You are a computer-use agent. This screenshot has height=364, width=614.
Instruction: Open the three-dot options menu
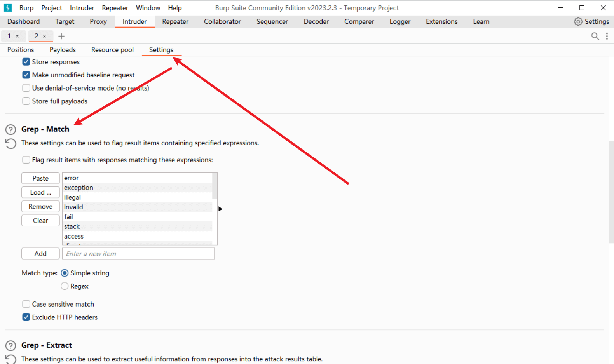click(x=607, y=36)
